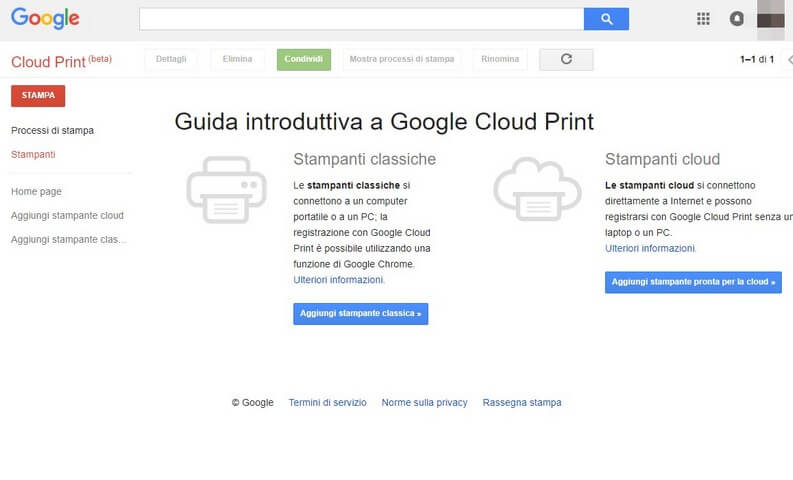Open Ulteriori informazioni under Stampanti cloud
Viewport: 793px width, 480px height.
650,248
